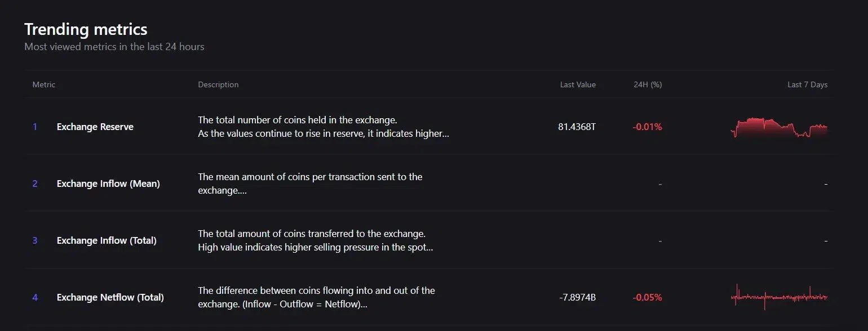
Task: Open Exchange Netflow 7-day sparkline chart
Action: (x=780, y=297)
